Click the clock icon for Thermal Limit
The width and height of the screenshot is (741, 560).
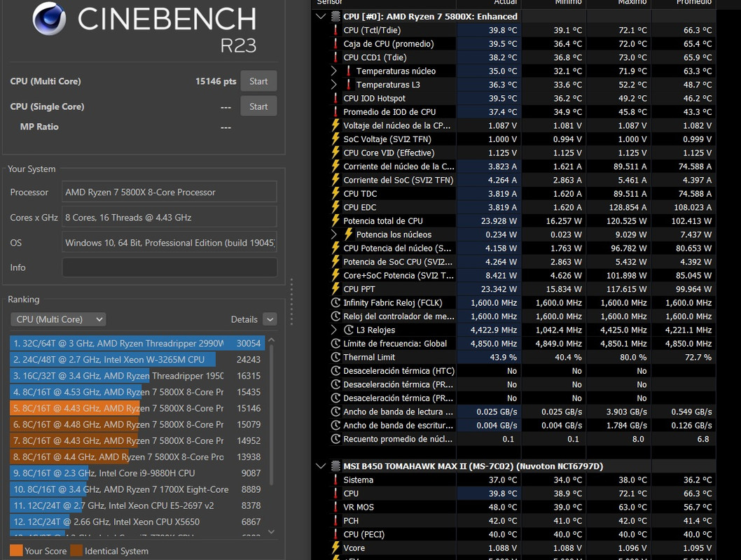[335, 357]
